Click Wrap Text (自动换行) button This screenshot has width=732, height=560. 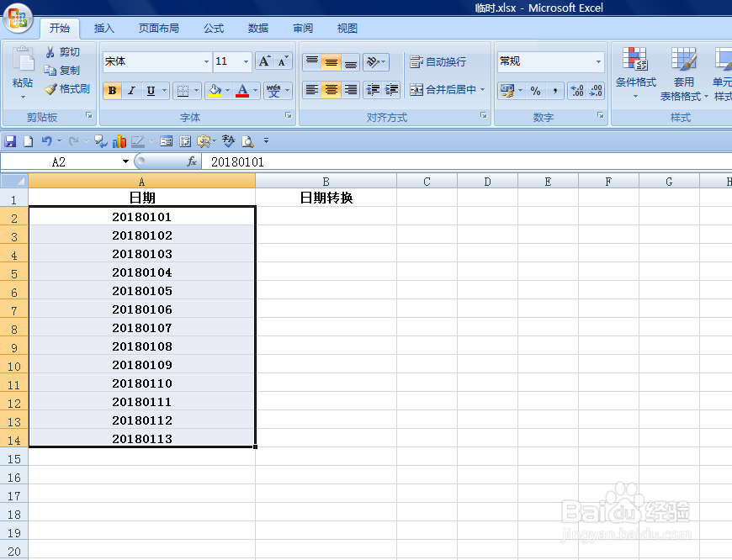[438, 61]
